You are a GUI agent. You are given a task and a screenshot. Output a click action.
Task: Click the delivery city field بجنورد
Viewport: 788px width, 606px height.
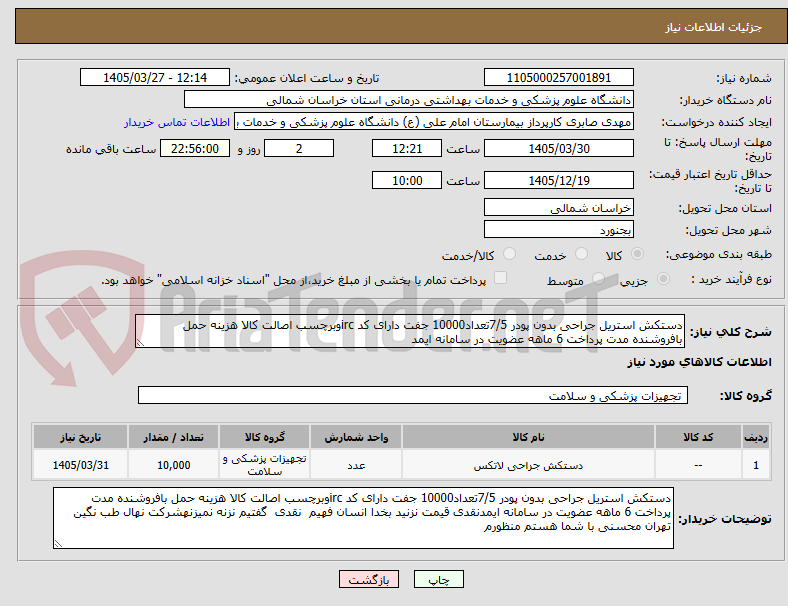point(558,229)
